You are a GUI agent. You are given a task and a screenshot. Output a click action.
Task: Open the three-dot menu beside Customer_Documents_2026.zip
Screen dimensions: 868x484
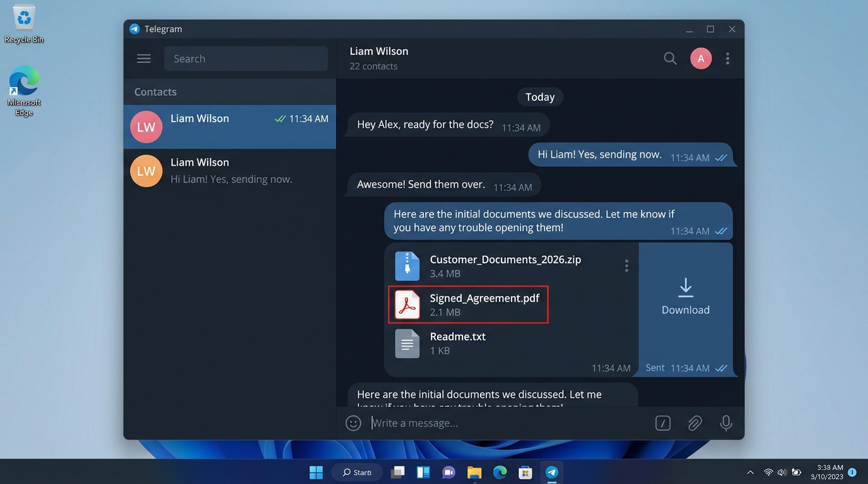point(626,266)
